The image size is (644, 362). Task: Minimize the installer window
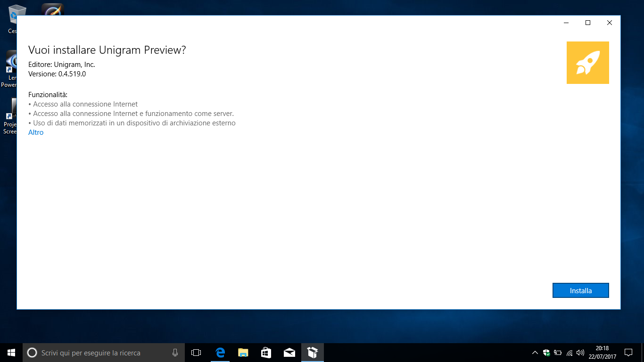[566, 23]
